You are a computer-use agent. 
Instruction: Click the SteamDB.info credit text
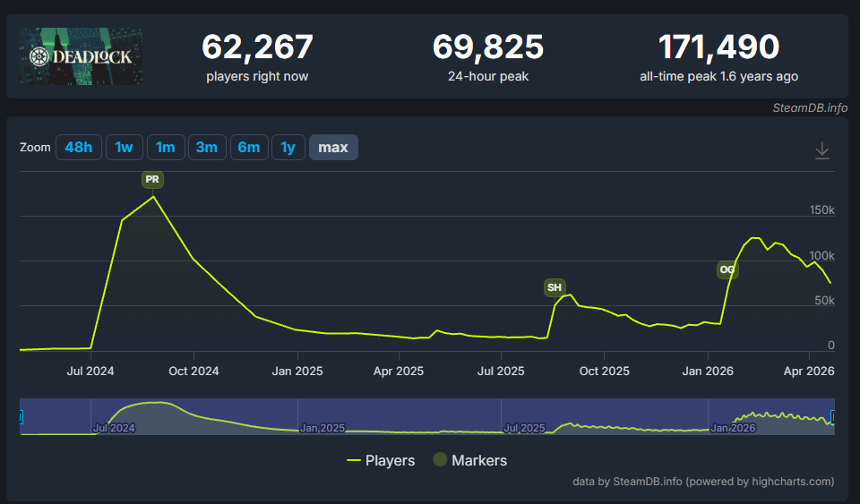(x=810, y=108)
